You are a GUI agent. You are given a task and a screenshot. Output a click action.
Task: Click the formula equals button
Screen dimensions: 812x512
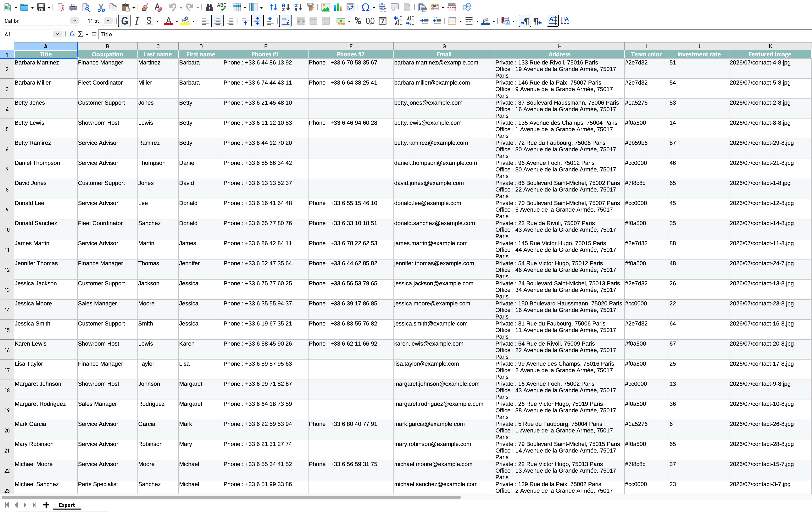click(94, 34)
